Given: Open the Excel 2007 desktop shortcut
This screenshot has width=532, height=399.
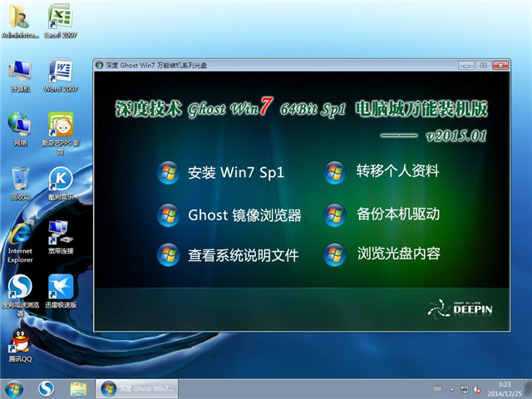Looking at the screenshot, I should pos(61,21).
